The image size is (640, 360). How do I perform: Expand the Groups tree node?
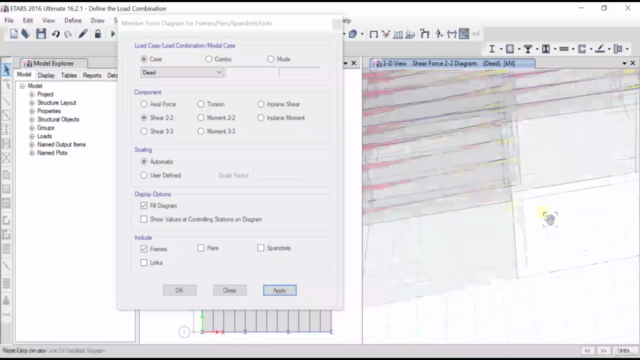(31, 128)
